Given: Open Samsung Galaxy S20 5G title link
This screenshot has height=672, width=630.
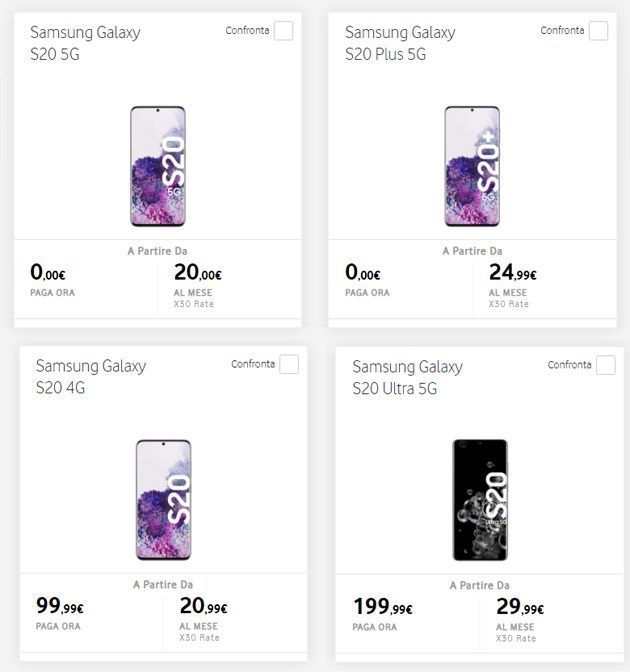Looking at the screenshot, I should tap(86, 43).
